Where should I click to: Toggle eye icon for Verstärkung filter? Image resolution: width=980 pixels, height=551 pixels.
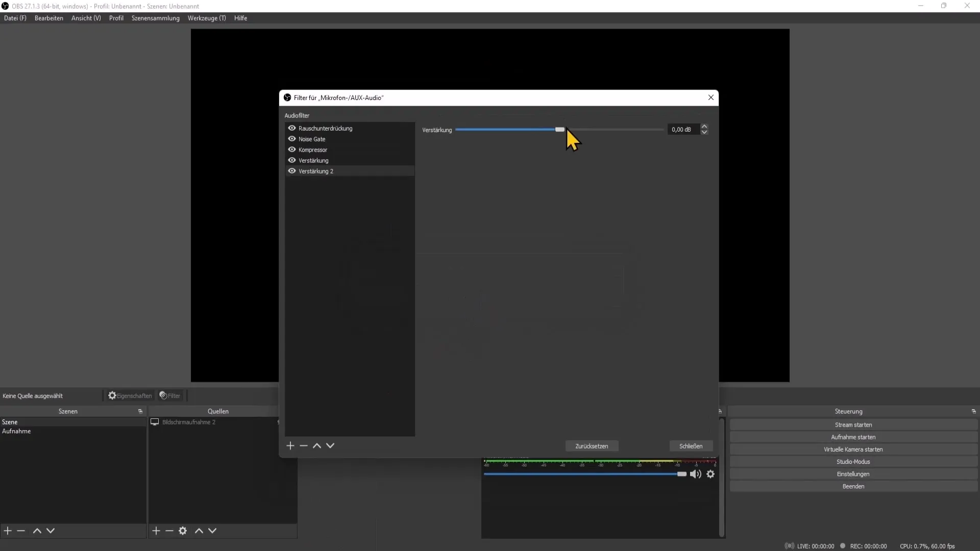(x=292, y=160)
